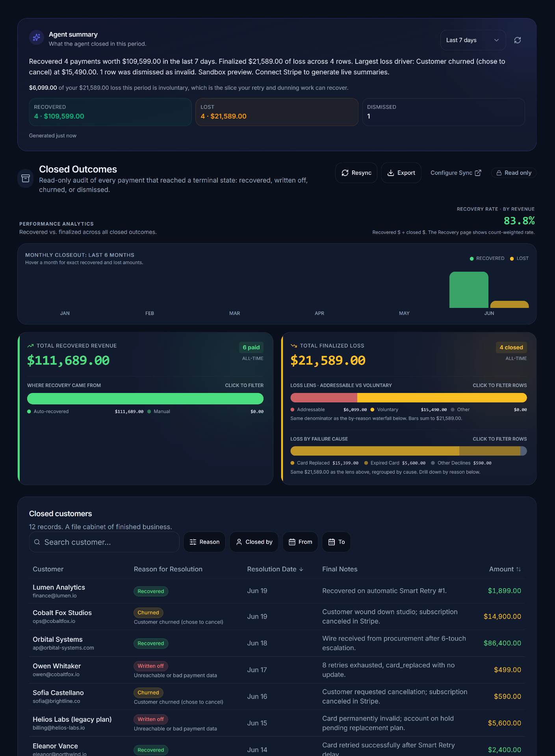Viewport: 555px width, 756px height.
Task: Click the Read only lock badge
Action: tap(514, 173)
